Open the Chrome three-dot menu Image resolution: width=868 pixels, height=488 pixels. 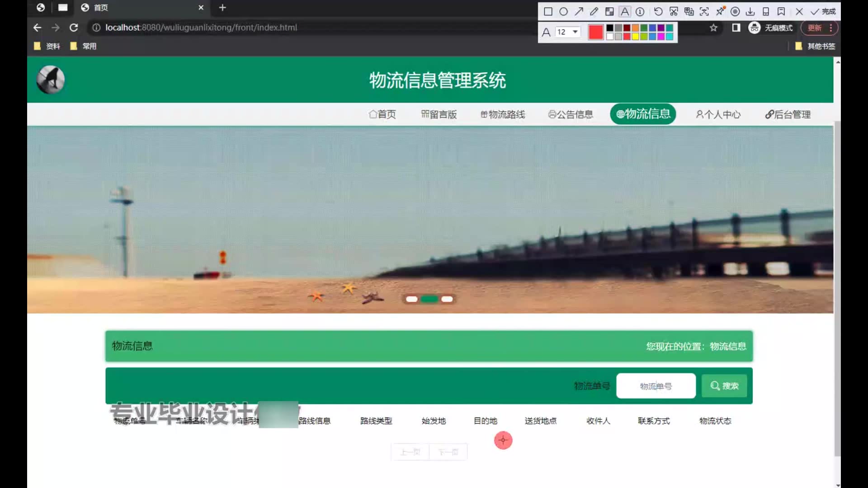[831, 28]
